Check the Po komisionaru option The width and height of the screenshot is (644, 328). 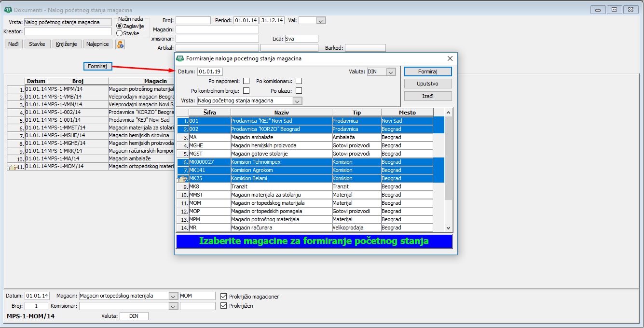[299, 81]
